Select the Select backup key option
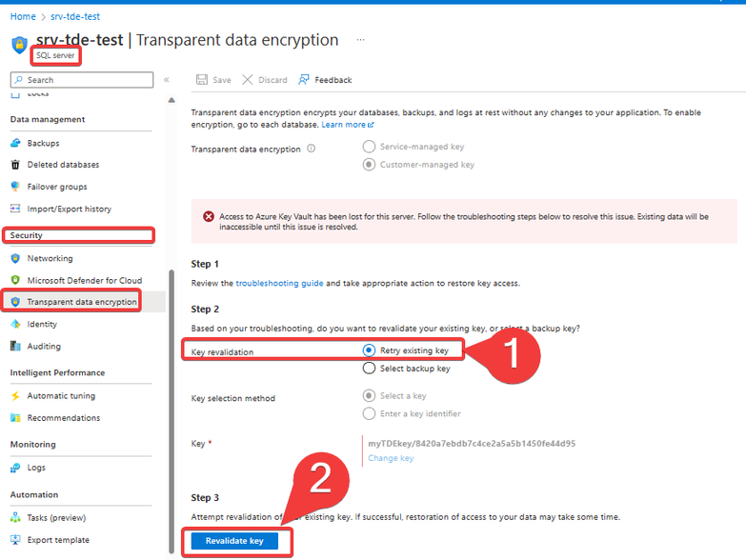The image size is (746, 560). point(370,369)
